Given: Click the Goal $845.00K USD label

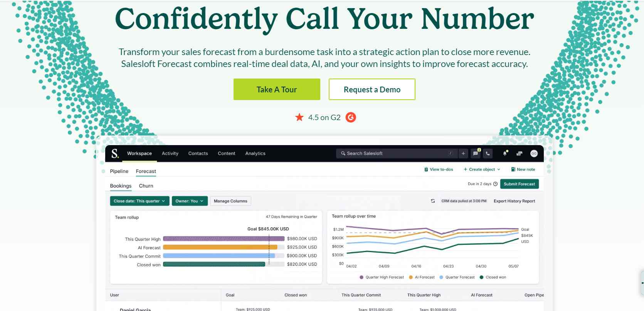Looking at the screenshot, I should [268, 229].
